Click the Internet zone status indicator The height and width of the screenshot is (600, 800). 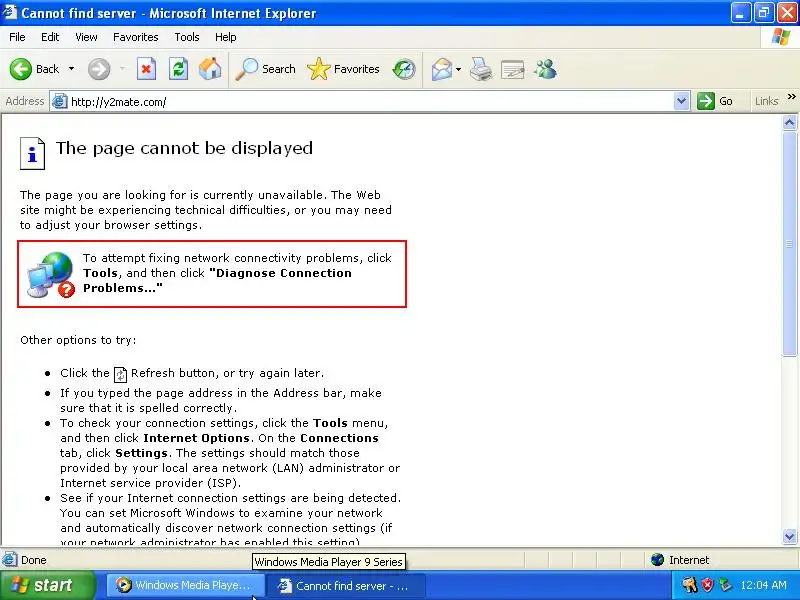(x=680, y=560)
